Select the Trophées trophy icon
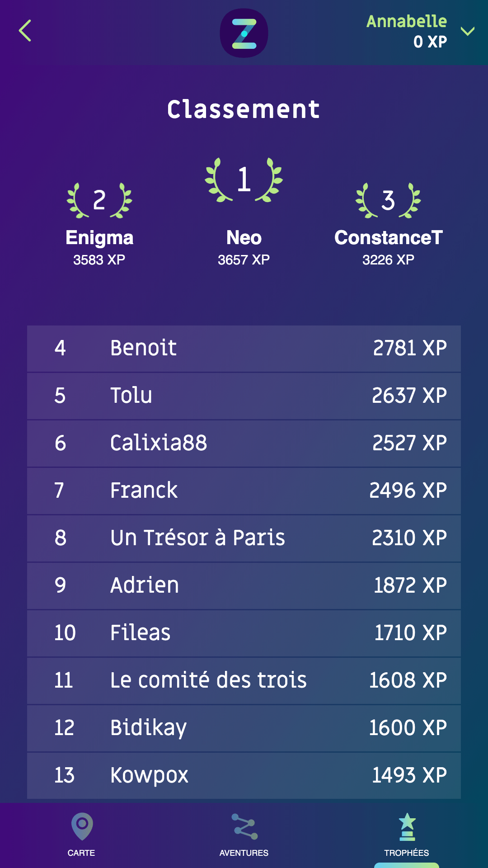 [407, 827]
